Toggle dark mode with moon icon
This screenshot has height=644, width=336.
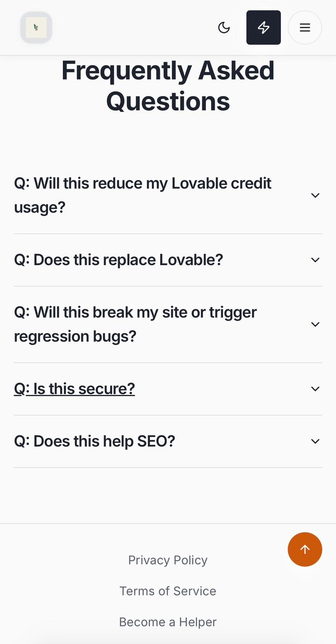[x=224, y=27]
